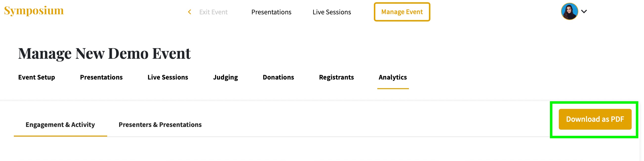
Task: Switch to Presenters & Presentations sub-tab
Action: click(160, 124)
